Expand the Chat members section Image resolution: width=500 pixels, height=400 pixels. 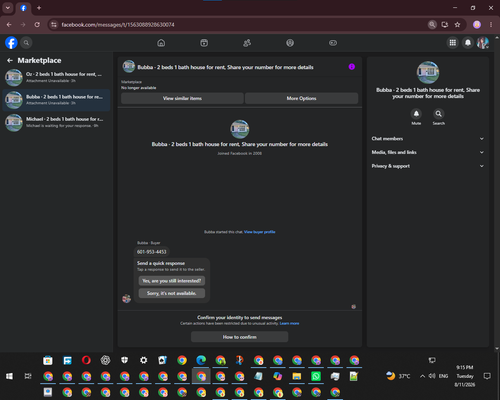click(428, 139)
